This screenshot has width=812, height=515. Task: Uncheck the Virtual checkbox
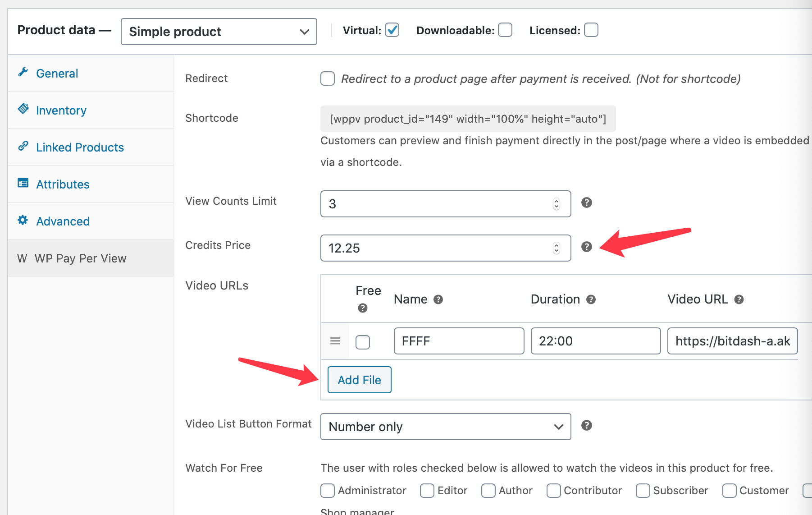coord(392,30)
